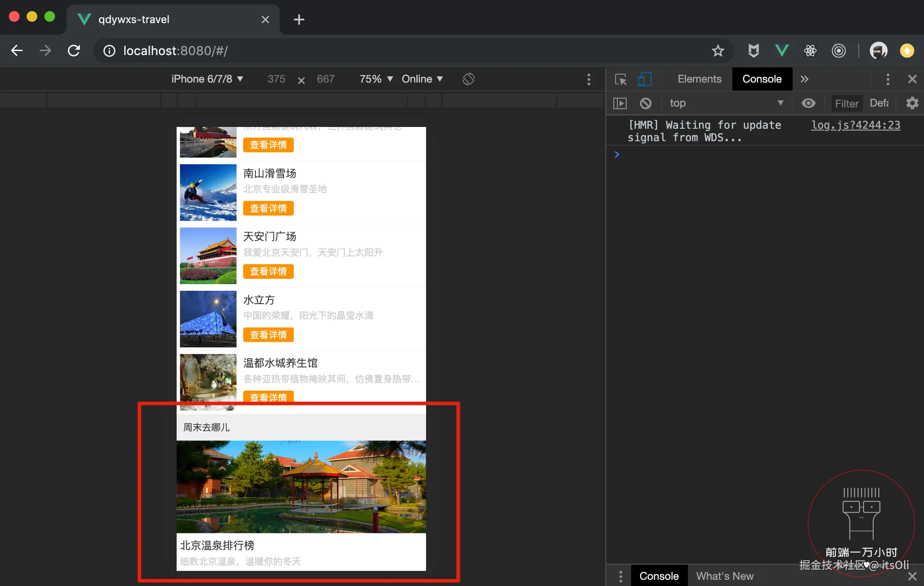View details for 水立方

(269, 335)
